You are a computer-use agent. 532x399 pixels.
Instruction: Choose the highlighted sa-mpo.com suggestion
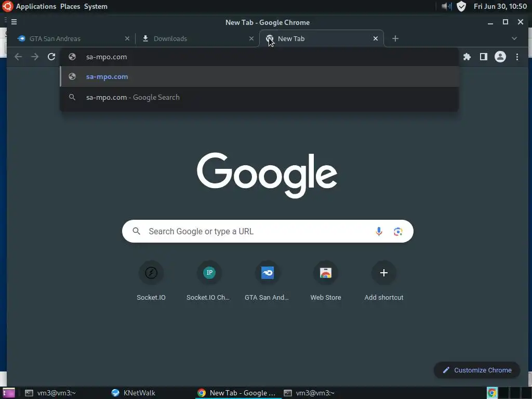[x=259, y=77]
